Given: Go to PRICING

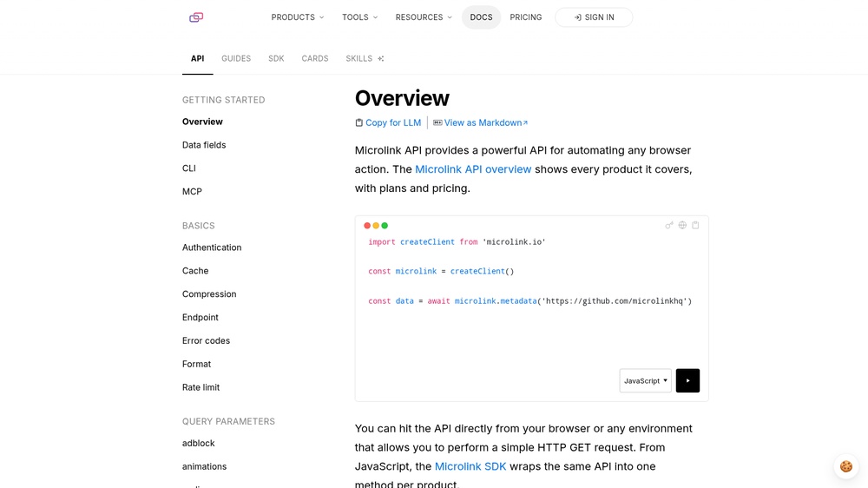Looking at the screenshot, I should point(526,17).
